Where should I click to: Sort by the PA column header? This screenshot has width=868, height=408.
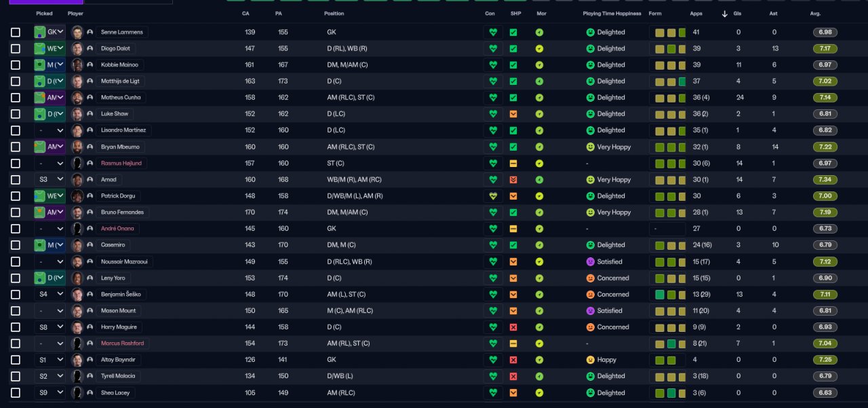tap(279, 14)
